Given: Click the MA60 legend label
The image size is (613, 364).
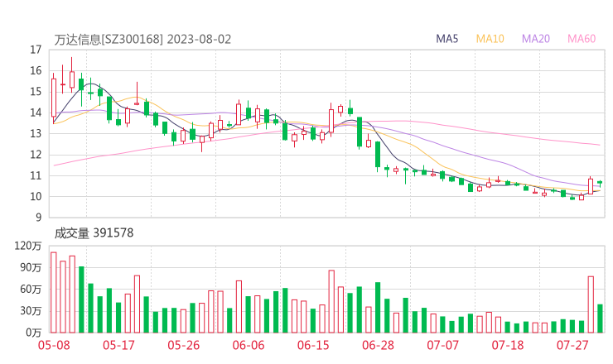Looking at the screenshot, I should point(582,39).
